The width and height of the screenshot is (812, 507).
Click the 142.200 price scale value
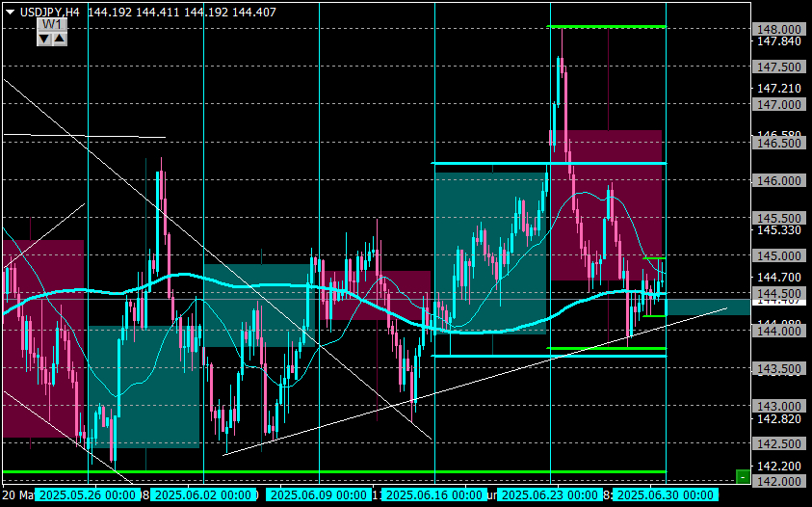[x=779, y=467]
